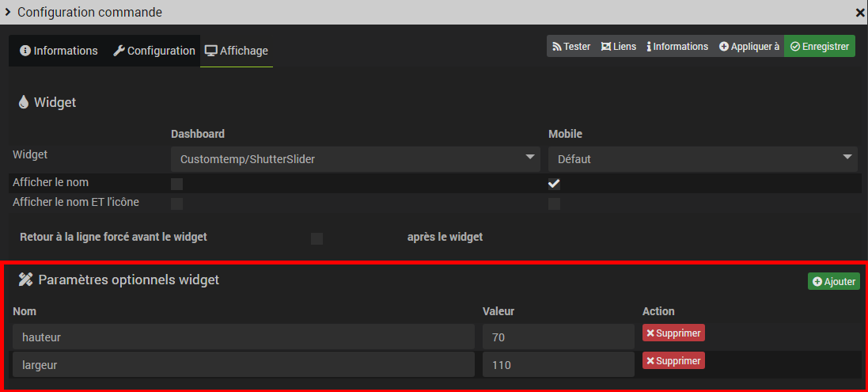Click the links icon on Liens button
This screenshot has height=392, width=868.
click(606, 47)
